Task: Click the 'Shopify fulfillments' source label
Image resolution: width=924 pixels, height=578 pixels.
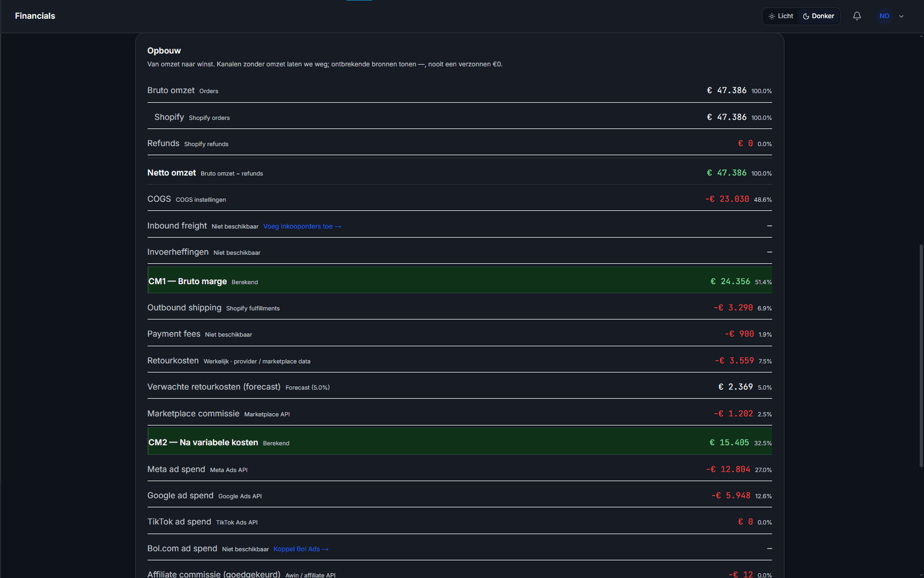Action: coord(253,308)
